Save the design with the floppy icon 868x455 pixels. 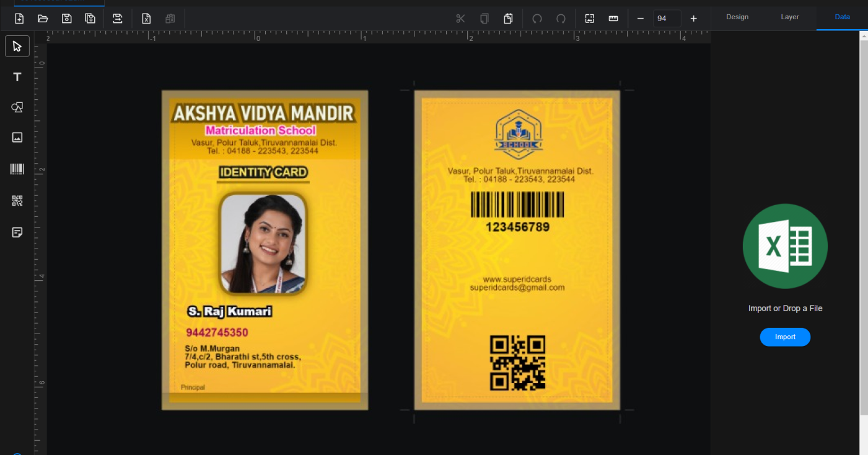click(x=67, y=19)
